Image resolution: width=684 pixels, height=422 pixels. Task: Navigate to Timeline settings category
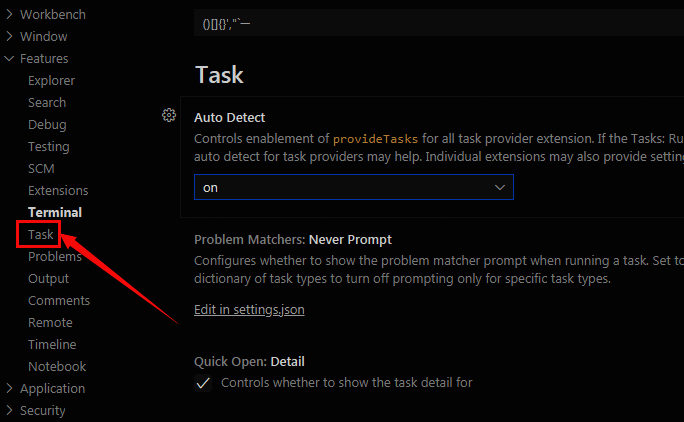coord(52,345)
